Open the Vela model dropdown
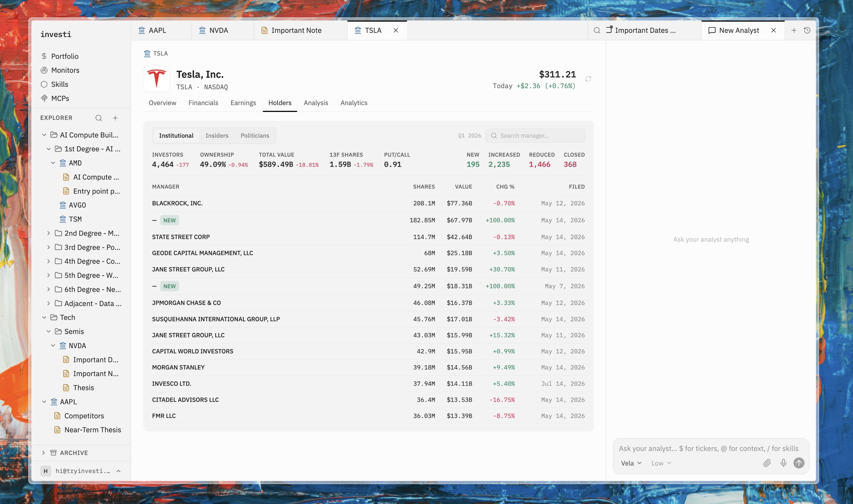The image size is (853, 504). pos(631,463)
